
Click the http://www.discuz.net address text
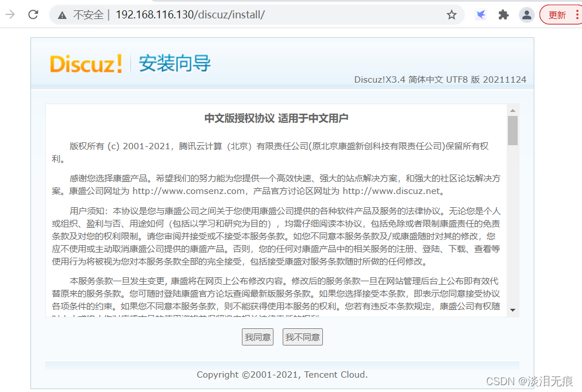click(391, 191)
